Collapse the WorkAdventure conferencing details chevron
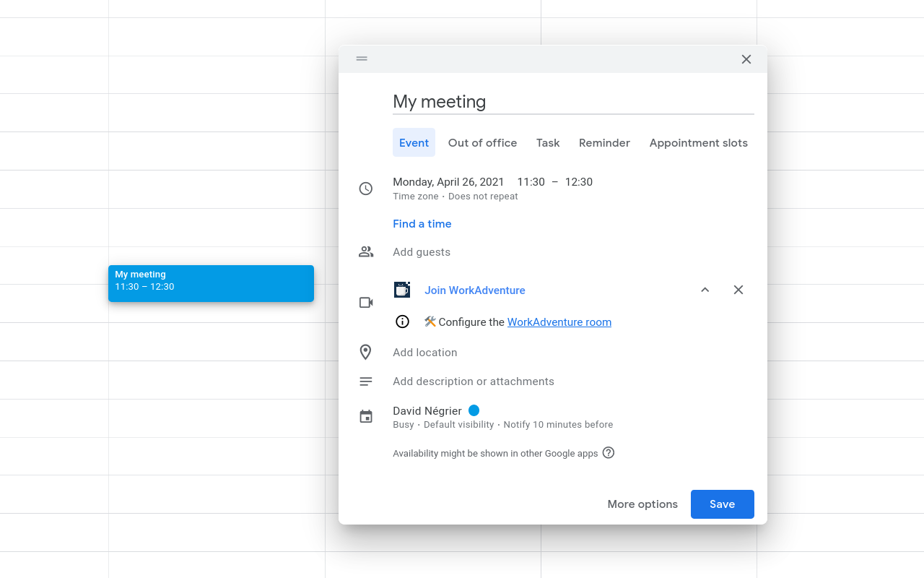924x578 pixels. point(705,290)
